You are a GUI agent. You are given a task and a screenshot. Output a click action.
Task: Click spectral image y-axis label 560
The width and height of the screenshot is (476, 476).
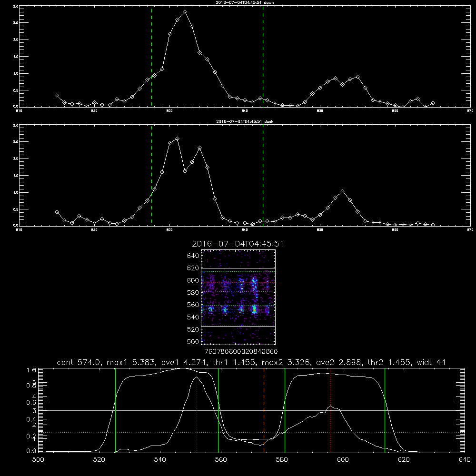coord(193,305)
